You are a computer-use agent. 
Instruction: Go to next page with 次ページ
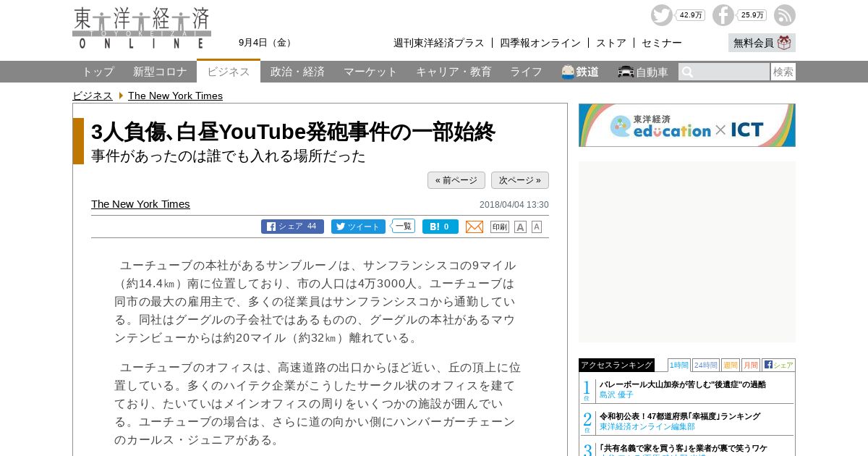pyautogui.click(x=520, y=180)
